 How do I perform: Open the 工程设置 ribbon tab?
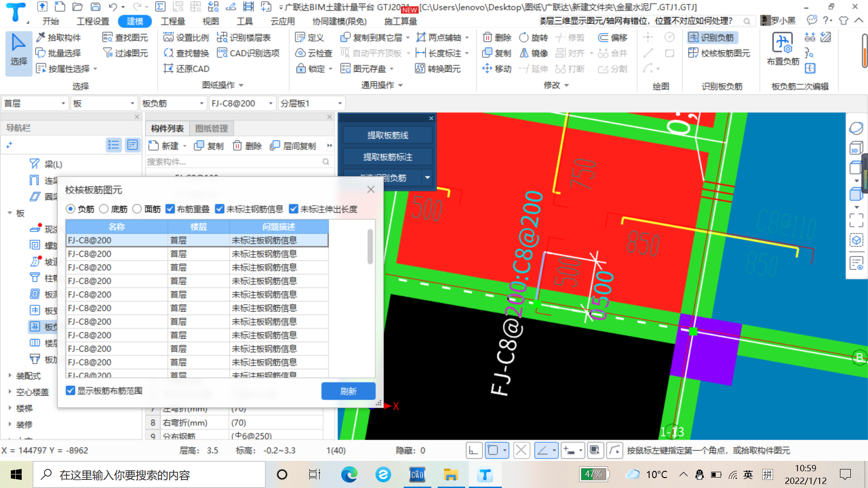(x=93, y=21)
